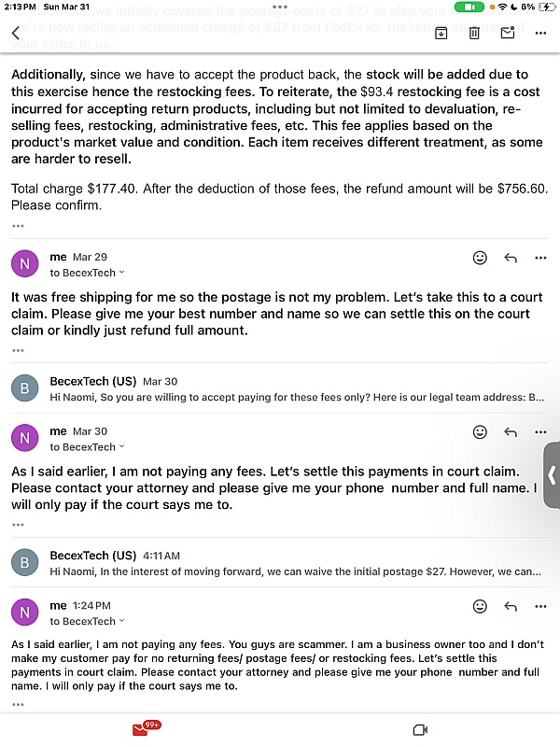560x747 pixels.
Task: Expand collapsed BecexTech message from 4:11 AM
Action: 280,563
